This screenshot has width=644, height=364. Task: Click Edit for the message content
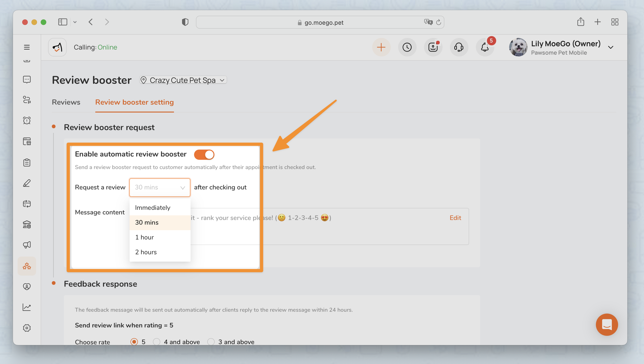[455, 218]
